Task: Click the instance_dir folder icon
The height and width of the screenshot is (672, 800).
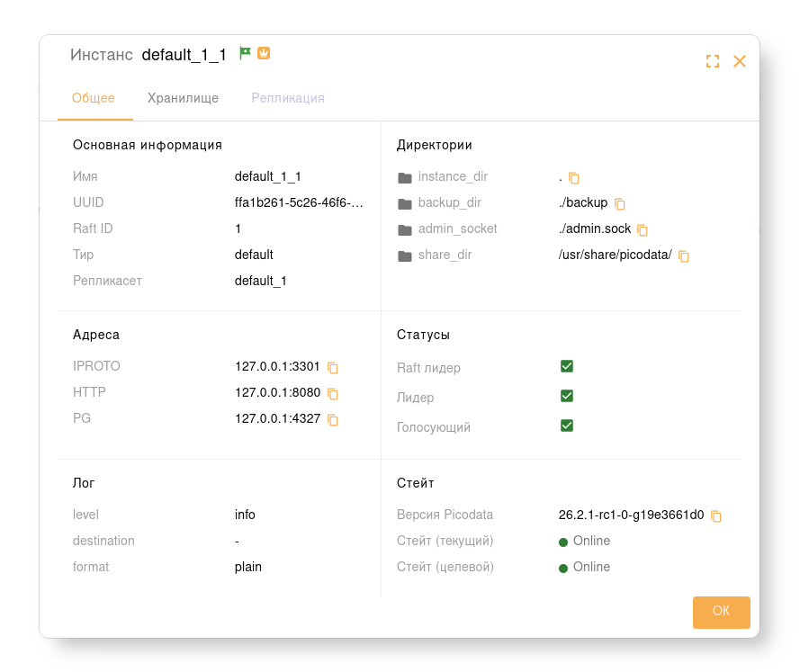Action: [x=405, y=177]
